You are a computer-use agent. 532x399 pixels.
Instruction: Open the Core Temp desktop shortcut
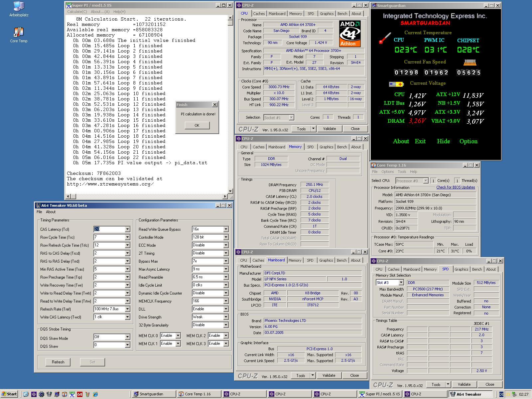19,35
